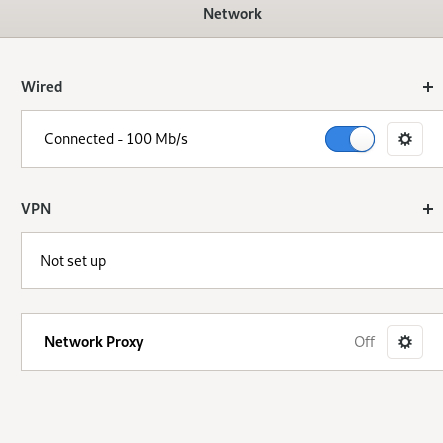Click the white knob of Wired switch
The height and width of the screenshot is (443, 443).
click(x=362, y=139)
